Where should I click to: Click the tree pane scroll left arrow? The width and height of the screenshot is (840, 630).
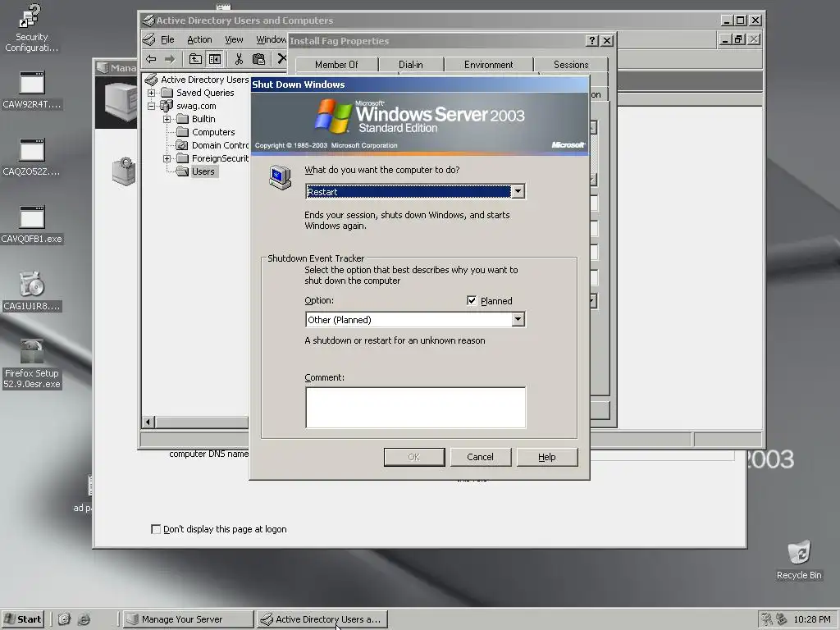click(149, 422)
